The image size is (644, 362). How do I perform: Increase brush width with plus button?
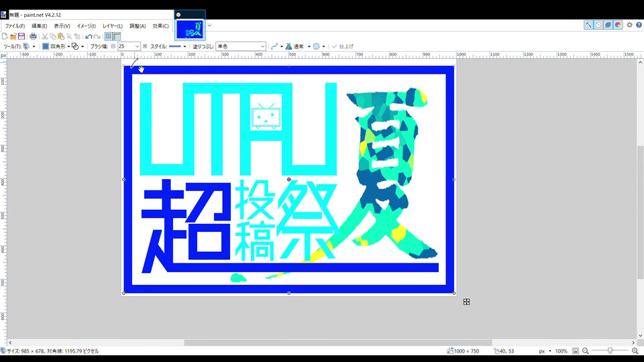(145, 46)
